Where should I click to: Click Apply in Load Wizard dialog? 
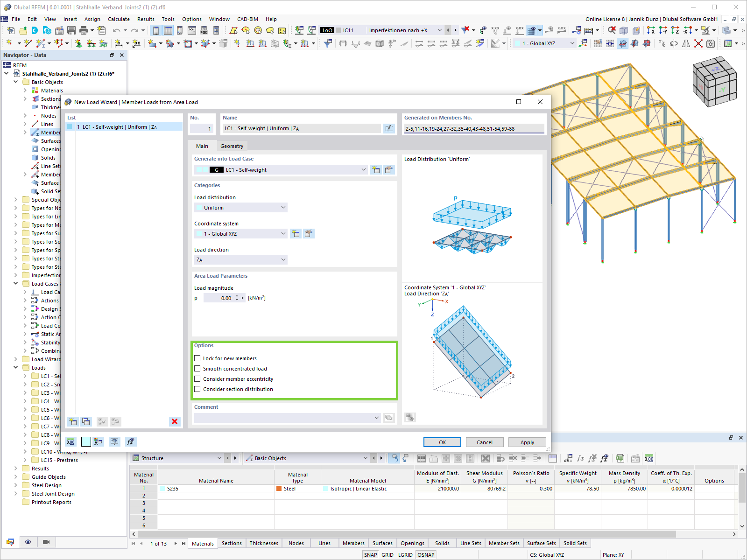tap(527, 442)
